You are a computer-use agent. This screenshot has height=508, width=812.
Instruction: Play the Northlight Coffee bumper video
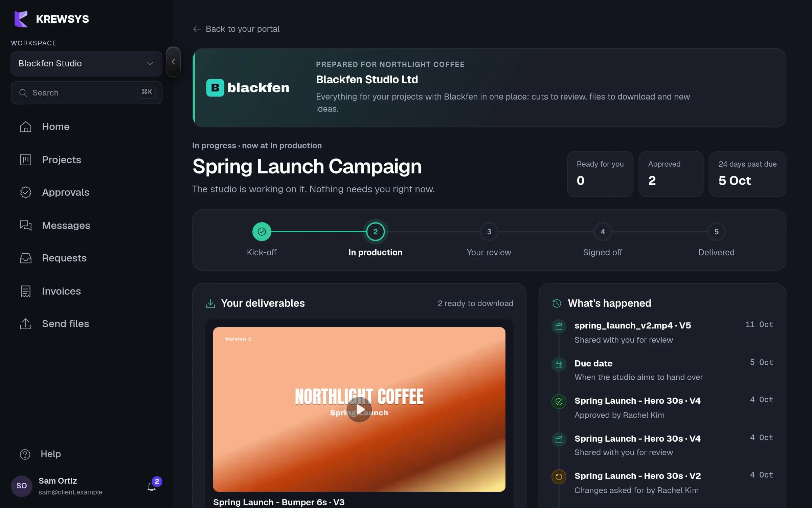[359, 410]
